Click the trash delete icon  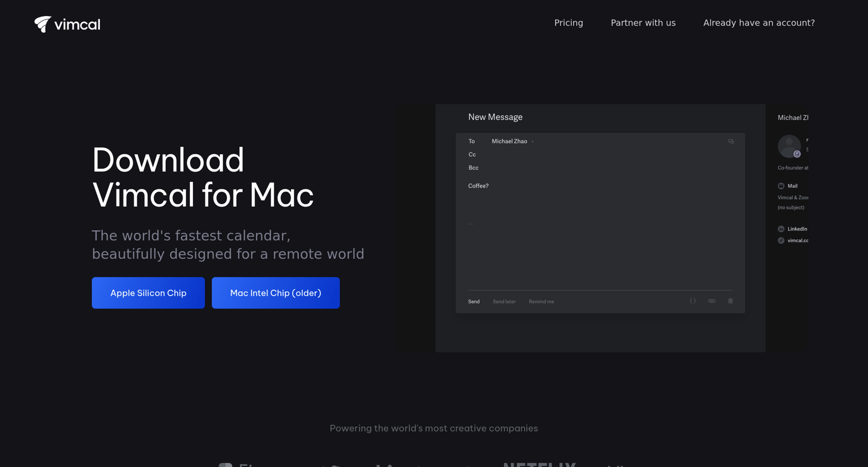click(x=730, y=301)
